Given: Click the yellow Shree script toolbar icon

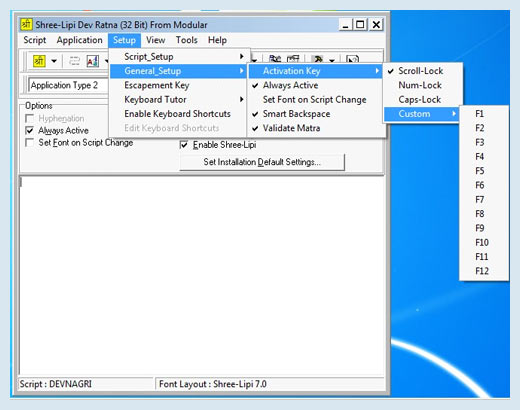Looking at the screenshot, I should pos(39,61).
